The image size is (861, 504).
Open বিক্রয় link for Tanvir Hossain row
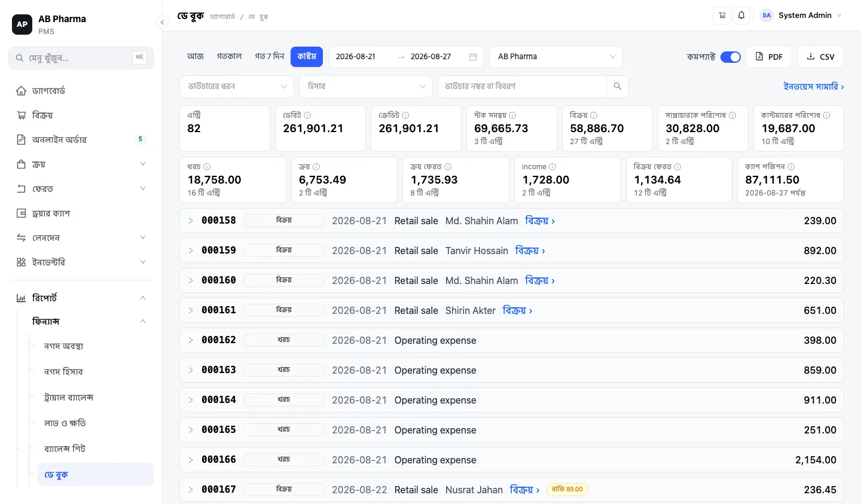(x=530, y=251)
